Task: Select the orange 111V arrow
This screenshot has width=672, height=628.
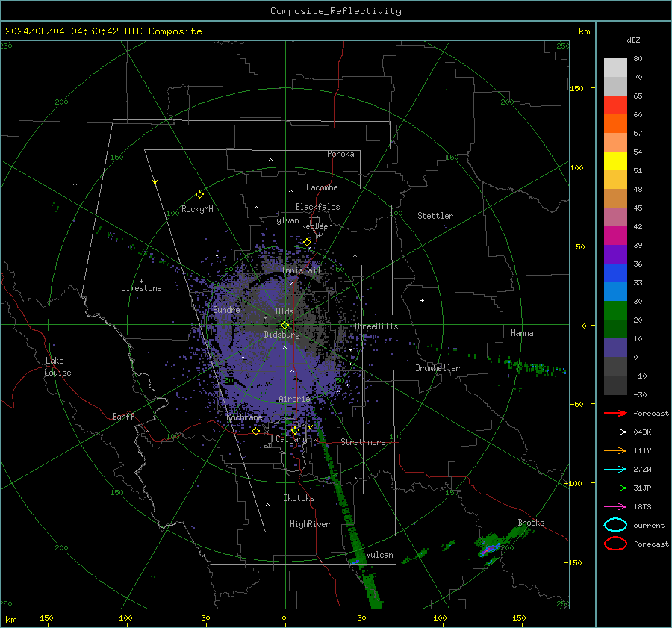Action: coord(615,450)
